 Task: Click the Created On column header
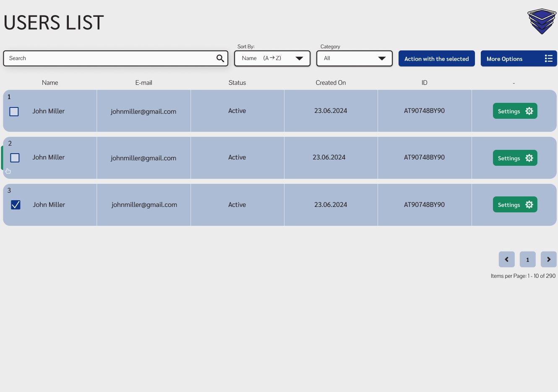click(331, 83)
